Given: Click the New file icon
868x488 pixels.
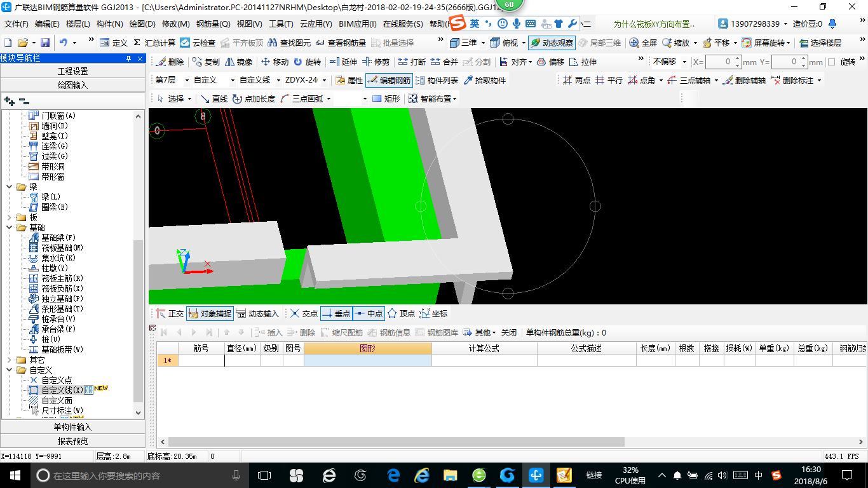Looking at the screenshot, I should (x=8, y=43).
